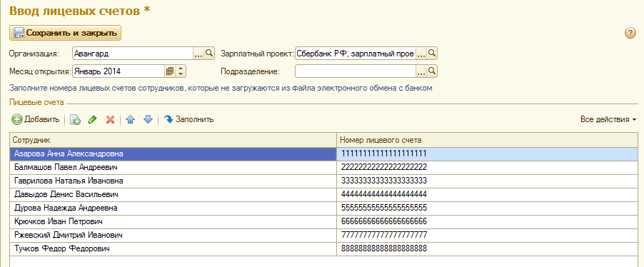644x267 pixels.
Task: Click the help question mark icon
Action: point(630,34)
